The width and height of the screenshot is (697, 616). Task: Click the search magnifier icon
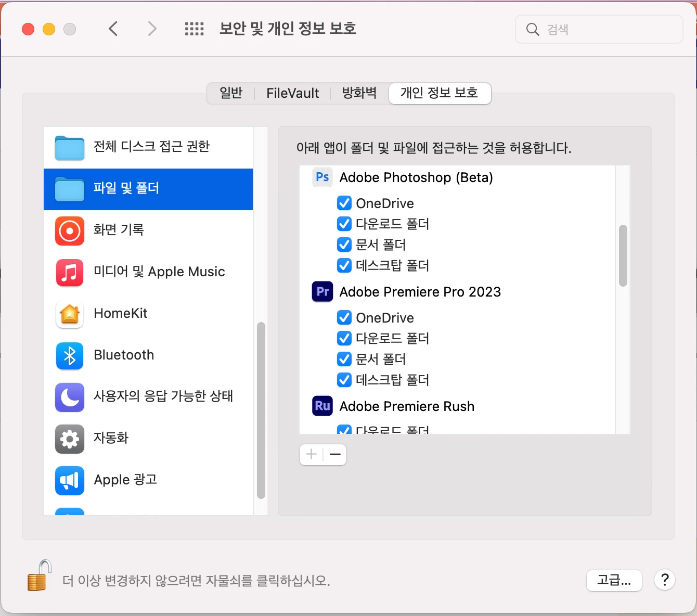point(533,29)
